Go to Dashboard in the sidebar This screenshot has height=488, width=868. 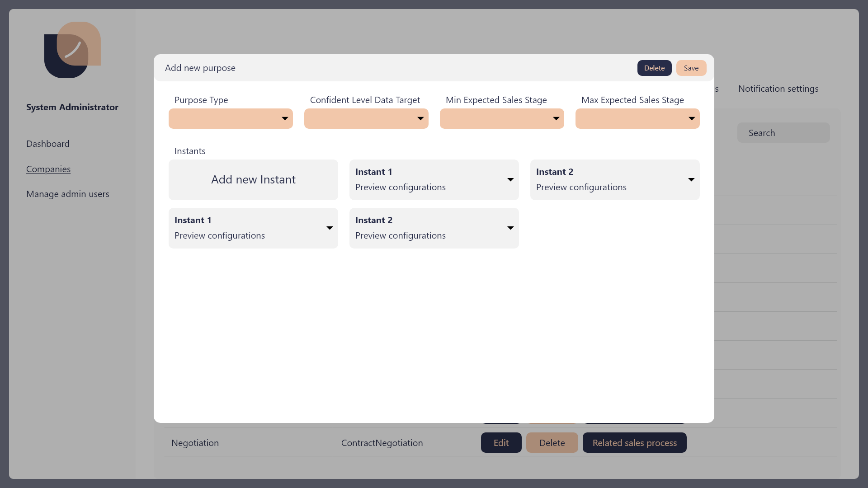(x=48, y=144)
